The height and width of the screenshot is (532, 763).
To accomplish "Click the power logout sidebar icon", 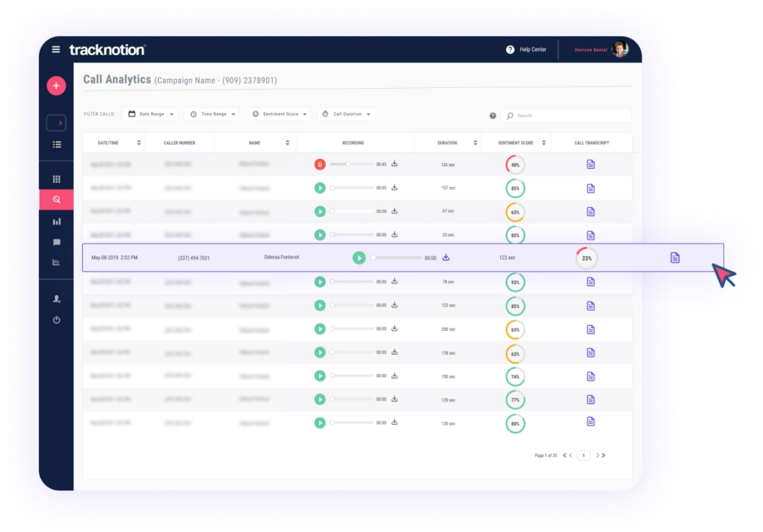I will click(57, 320).
